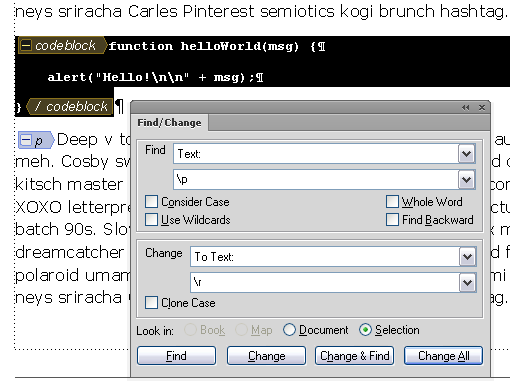Tick the Clone Case checkbox
The height and width of the screenshot is (392, 510).
[x=151, y=303]
